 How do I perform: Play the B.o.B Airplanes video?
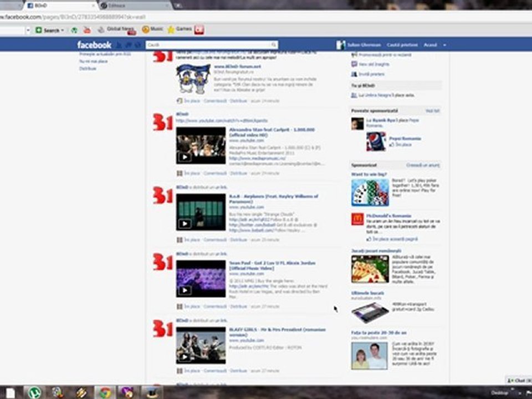click(x=201, y=212)
